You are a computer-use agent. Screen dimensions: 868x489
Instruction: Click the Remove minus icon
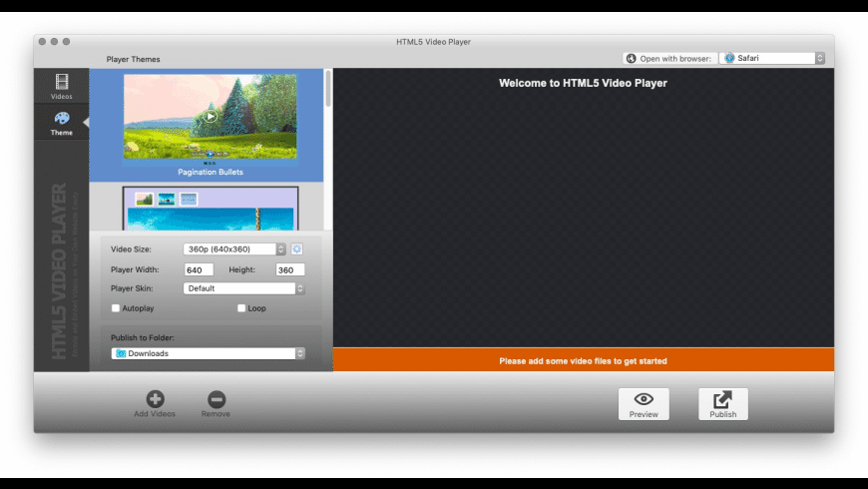pos(217,399)
